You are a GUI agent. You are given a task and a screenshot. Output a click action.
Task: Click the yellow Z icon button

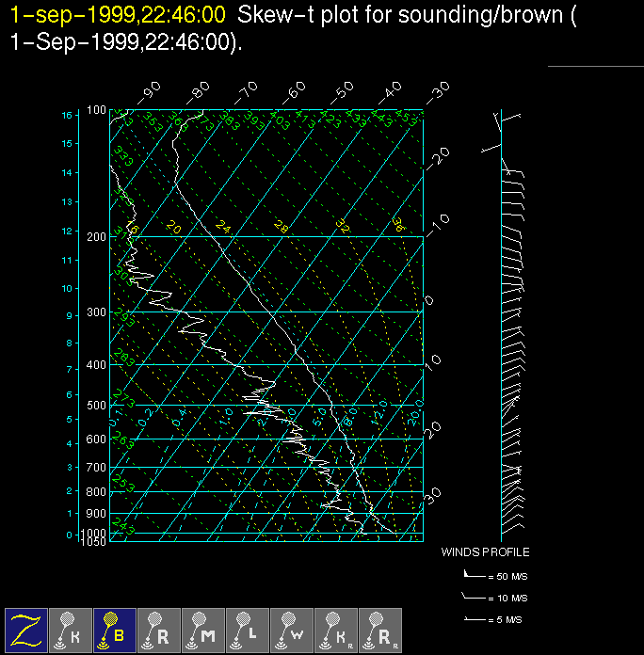(26, 630)
